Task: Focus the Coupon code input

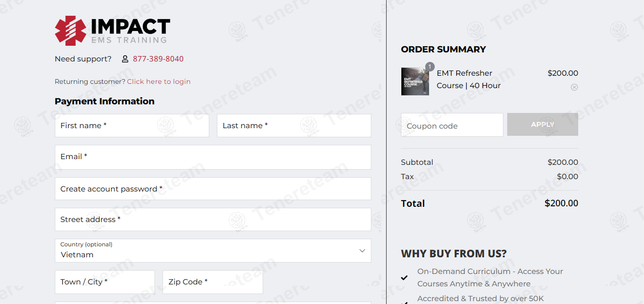Action: click(x=452, y=125)
